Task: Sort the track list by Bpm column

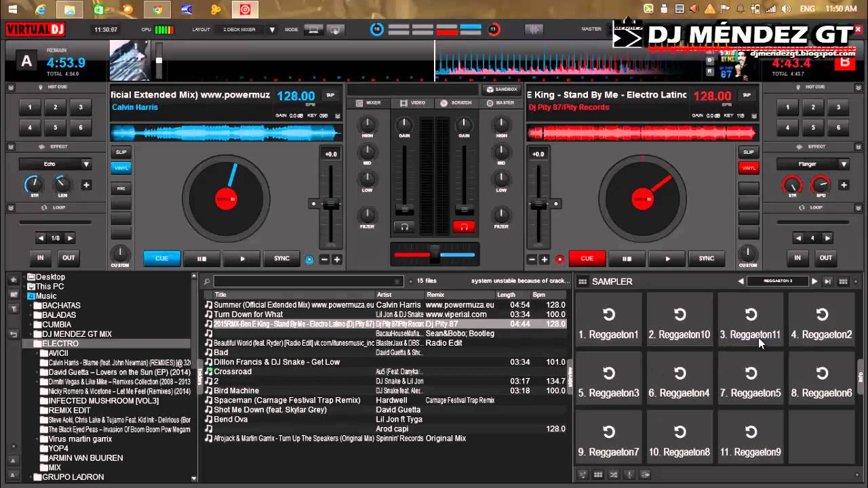Action: click(x=549, y=295)
